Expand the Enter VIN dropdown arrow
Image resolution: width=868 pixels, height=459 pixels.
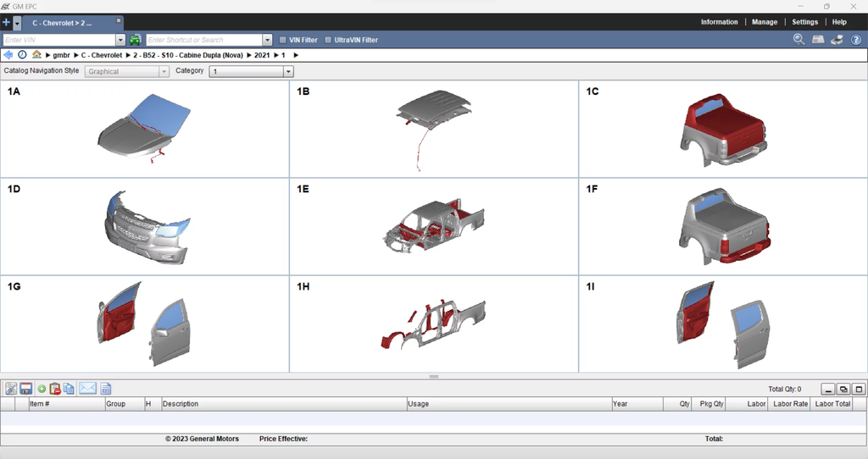120,40
